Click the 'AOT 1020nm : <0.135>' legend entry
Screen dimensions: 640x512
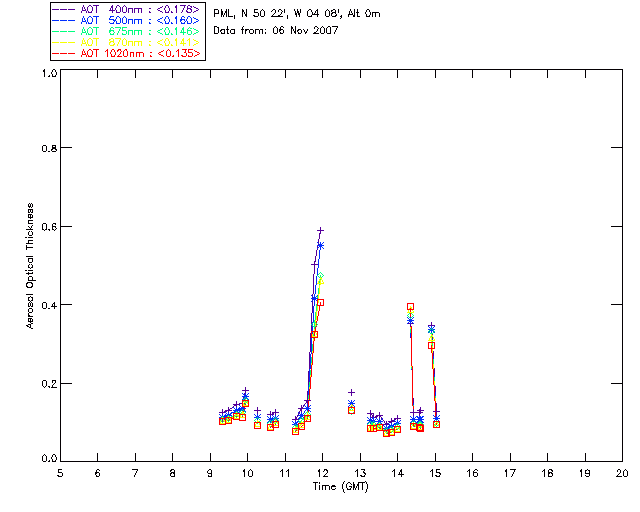point(126,53)
